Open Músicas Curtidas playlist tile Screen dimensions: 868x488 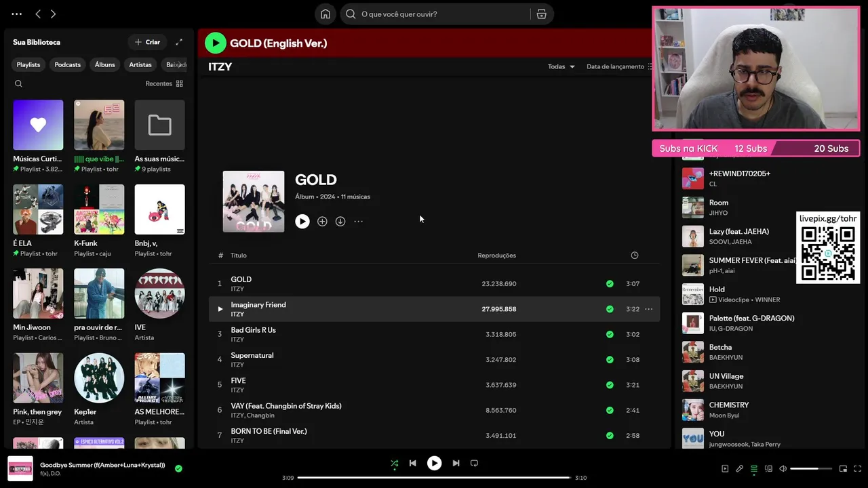pyautogui.click(x=38, y=136)
